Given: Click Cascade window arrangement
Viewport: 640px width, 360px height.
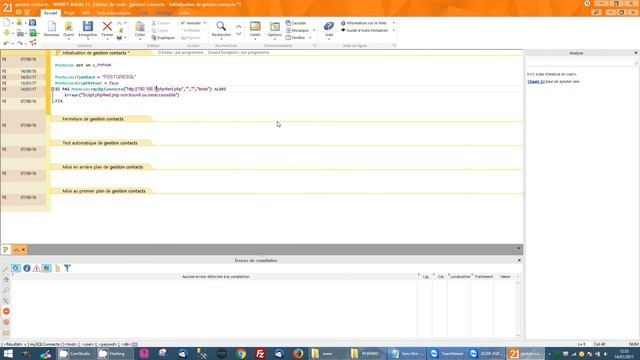Looking at the screenshot, I should pyautogui.click(x=296, y=23).
